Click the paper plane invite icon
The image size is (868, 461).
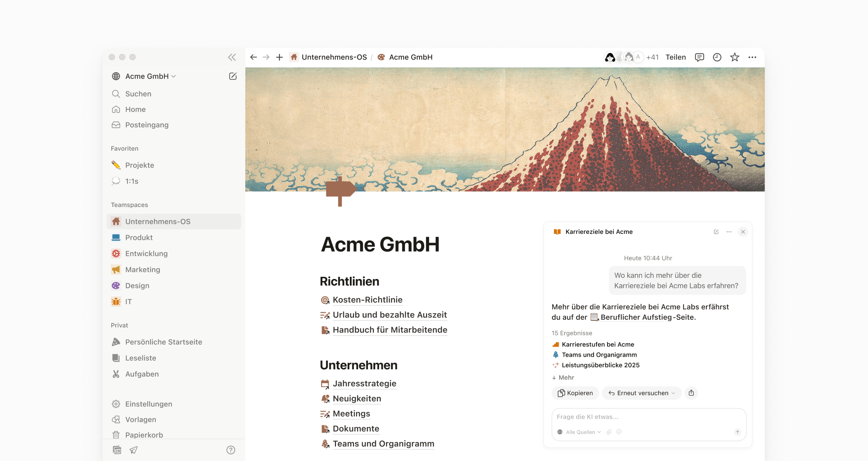(134, 450)
